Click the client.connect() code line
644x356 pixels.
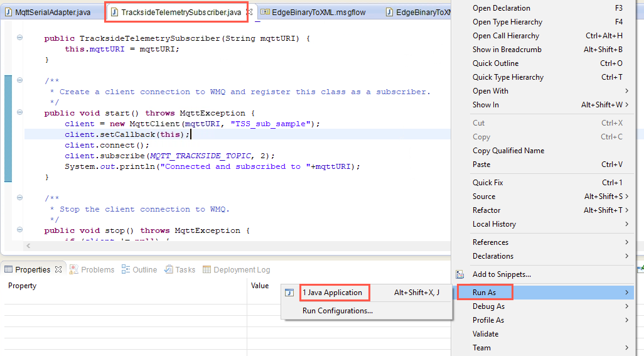(107, 146)
